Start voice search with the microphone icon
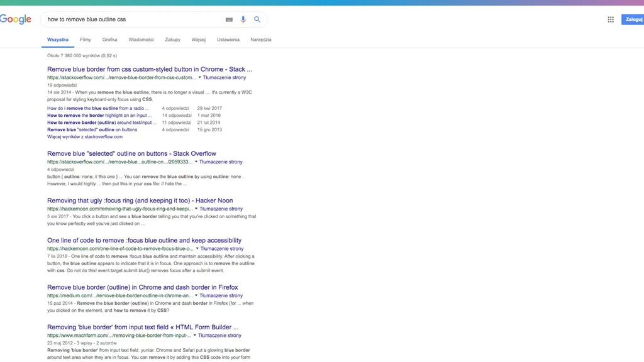Viewport: 644px width, 362px height. [243, 19]
